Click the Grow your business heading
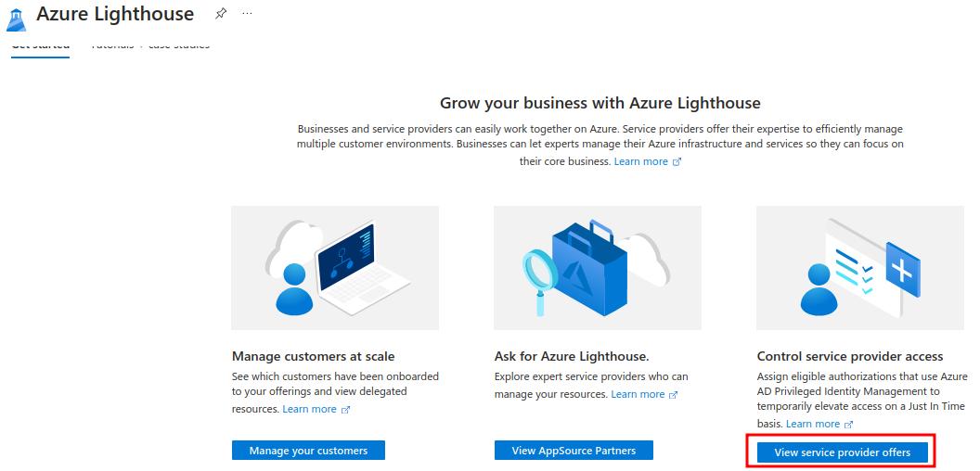 coord(600,103)
